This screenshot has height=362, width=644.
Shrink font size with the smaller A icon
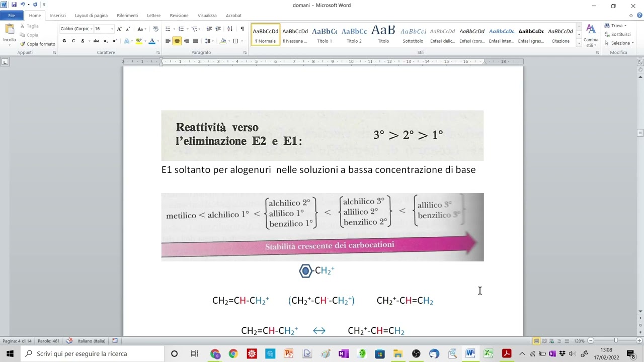click(128, 29)
